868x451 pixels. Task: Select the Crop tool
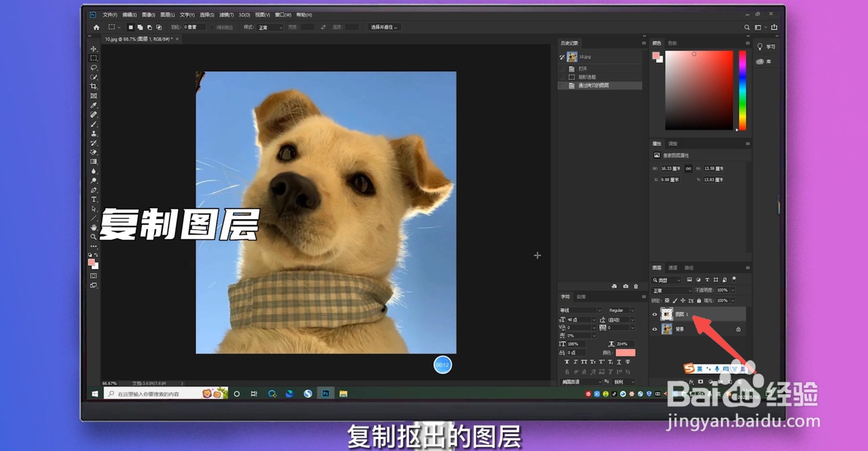click(x=93, y=86)
